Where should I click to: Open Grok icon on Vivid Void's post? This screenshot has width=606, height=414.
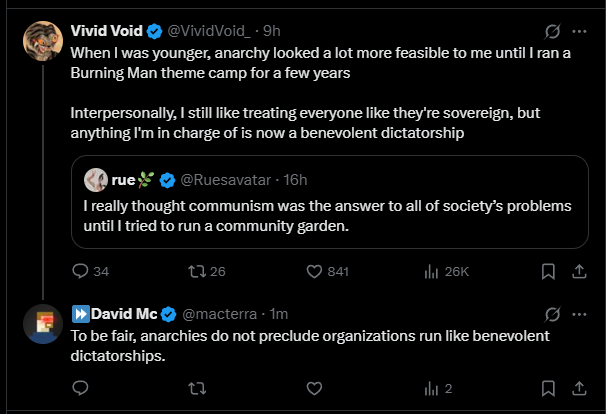click(552, 31)
